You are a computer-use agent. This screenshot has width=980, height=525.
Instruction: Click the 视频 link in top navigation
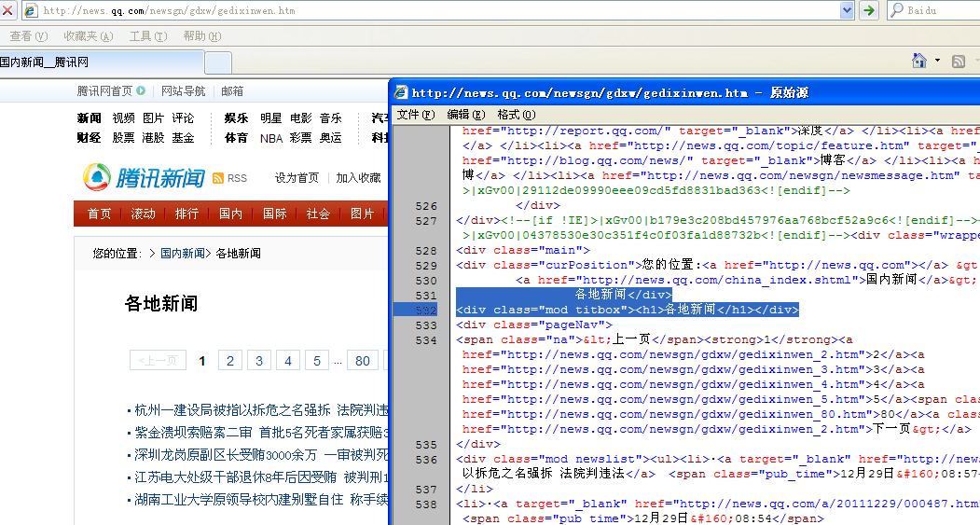(x=123, y=118)
